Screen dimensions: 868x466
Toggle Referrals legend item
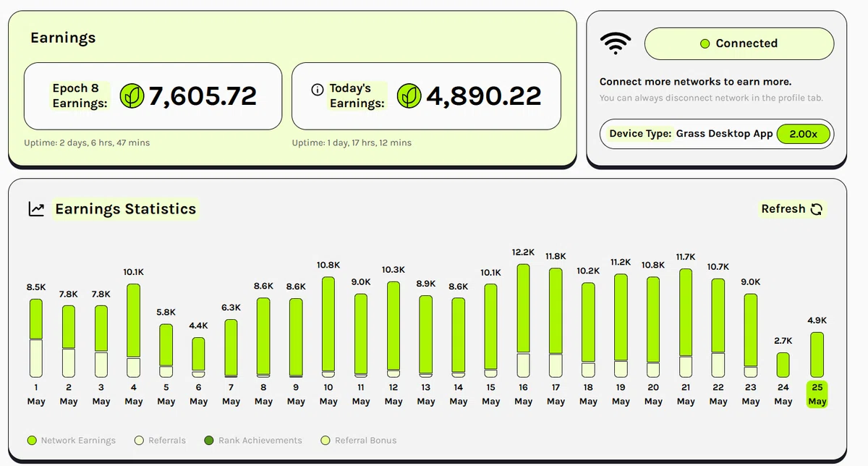160,440
